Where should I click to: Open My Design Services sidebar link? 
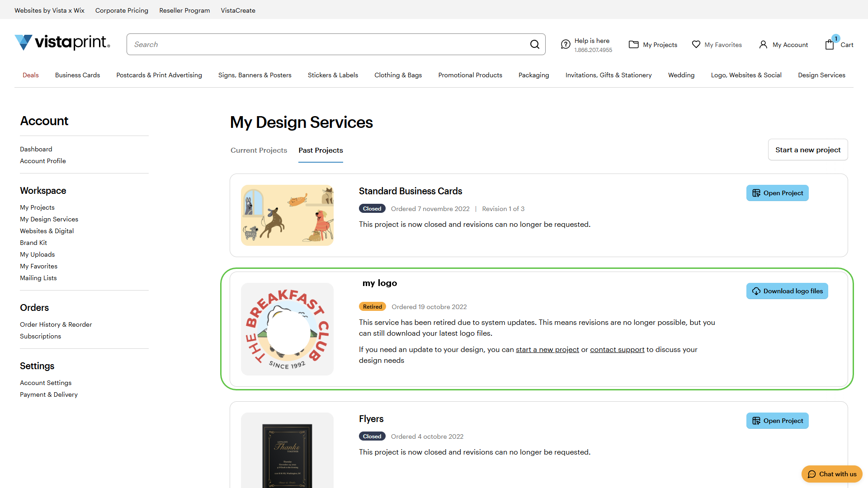coord(49,219)
